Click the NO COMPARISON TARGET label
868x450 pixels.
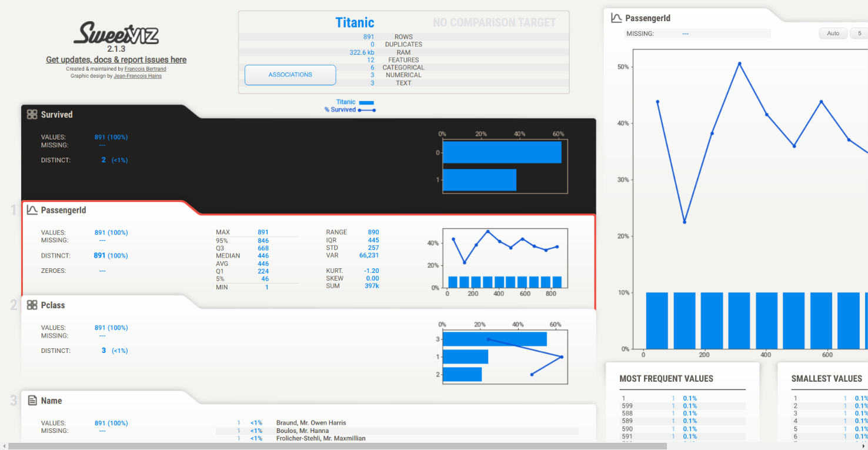(x=495, y=22)
